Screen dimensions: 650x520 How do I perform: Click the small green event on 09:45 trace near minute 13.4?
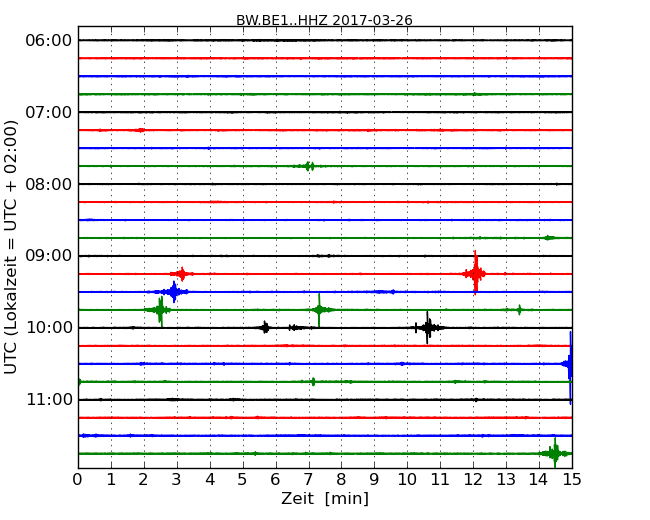pyautogui.click(x=519, y=309)
